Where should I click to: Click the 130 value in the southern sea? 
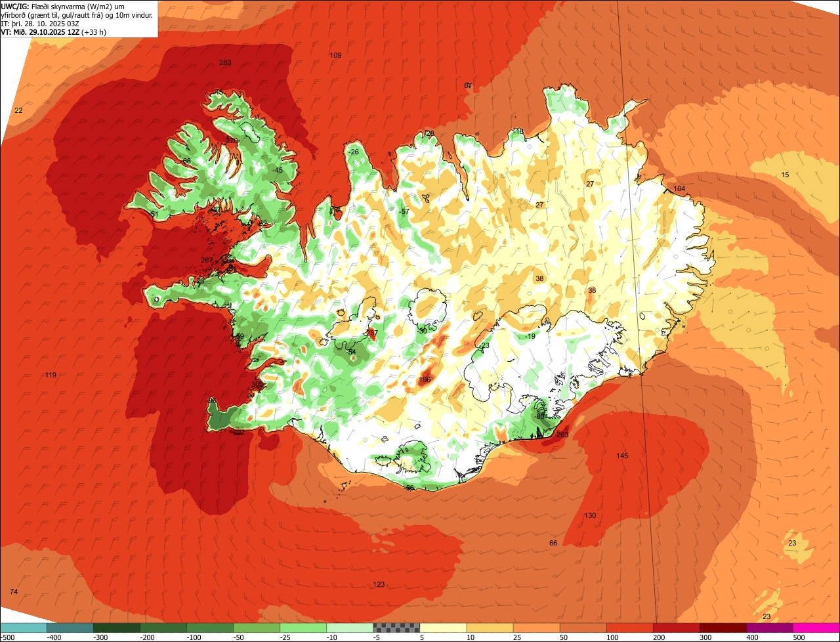click(x=590, y=515)
